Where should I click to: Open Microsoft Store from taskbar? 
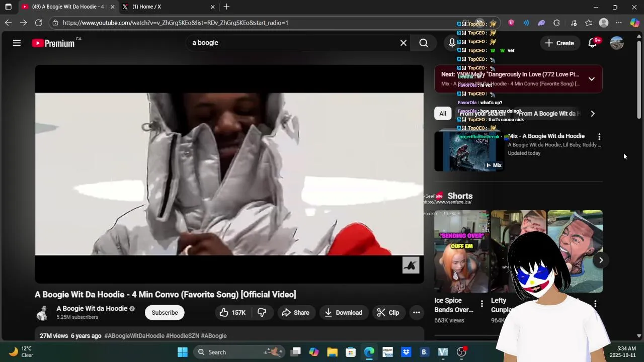351,352
